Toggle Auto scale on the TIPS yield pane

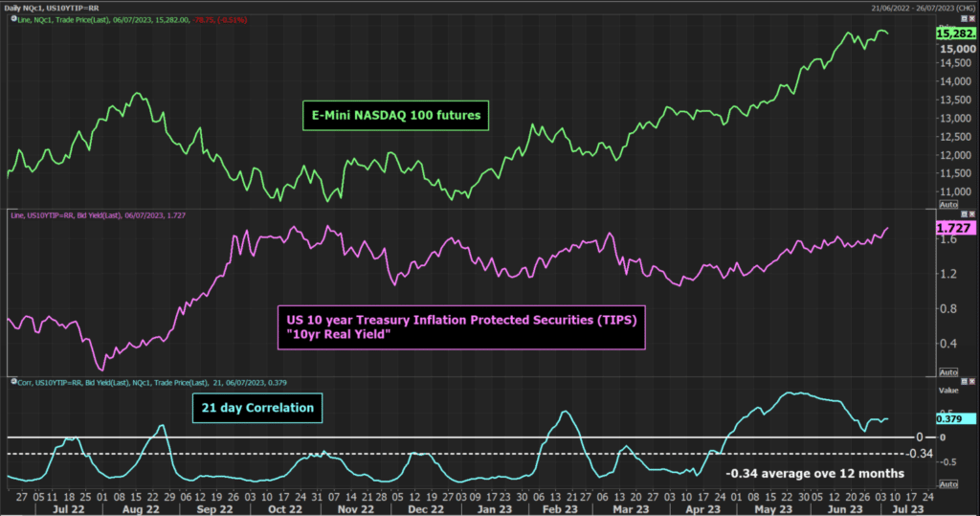pos(948,372)
